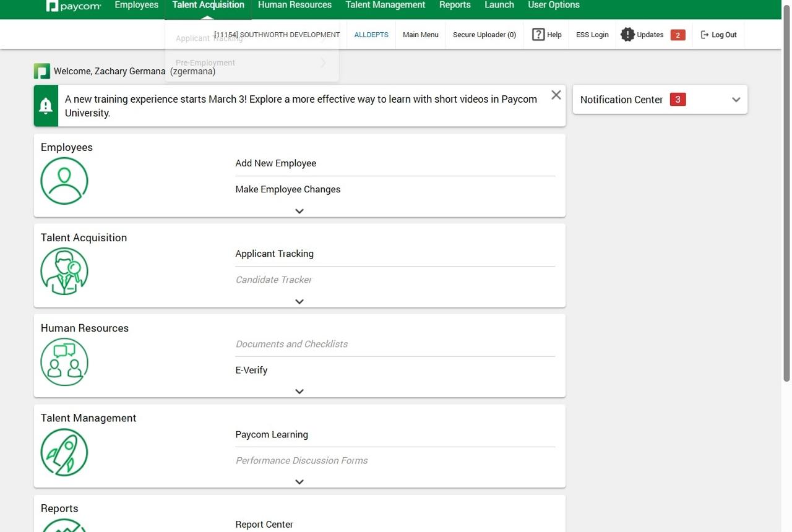Click the green Paycom icon beside Welcome
792x532 pixels.
click(41, 71)
